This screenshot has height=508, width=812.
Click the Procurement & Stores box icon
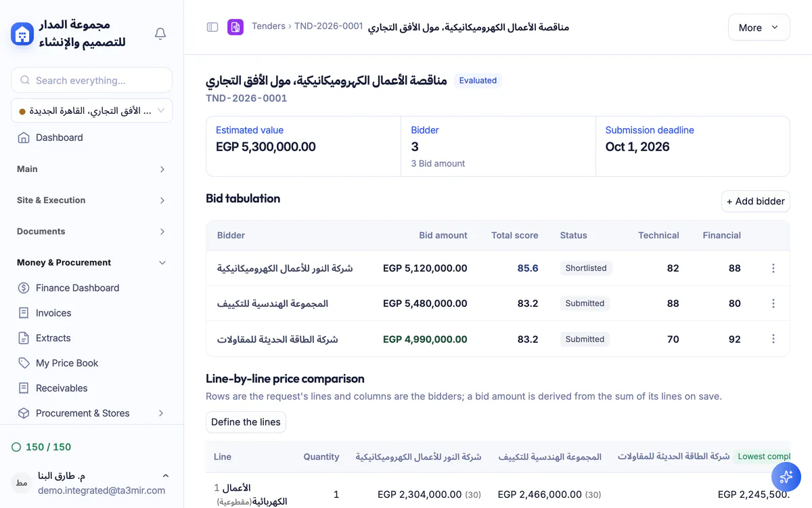(x=24, y=413)
